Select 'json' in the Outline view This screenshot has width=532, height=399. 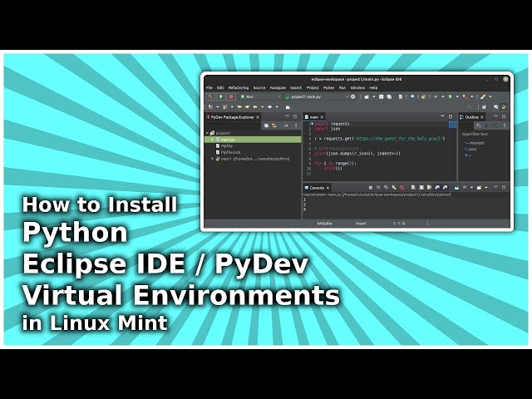pos(470,149)
